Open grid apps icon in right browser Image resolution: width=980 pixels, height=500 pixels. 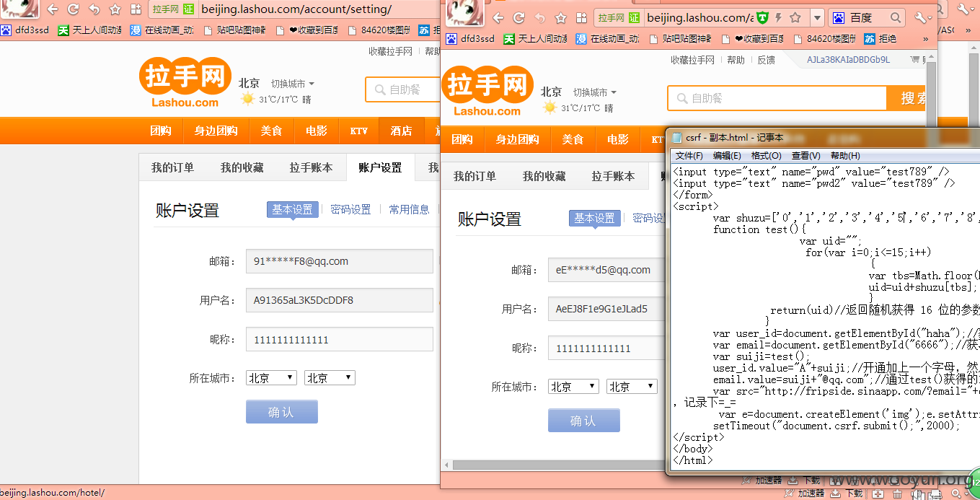(x=581, y=17)
